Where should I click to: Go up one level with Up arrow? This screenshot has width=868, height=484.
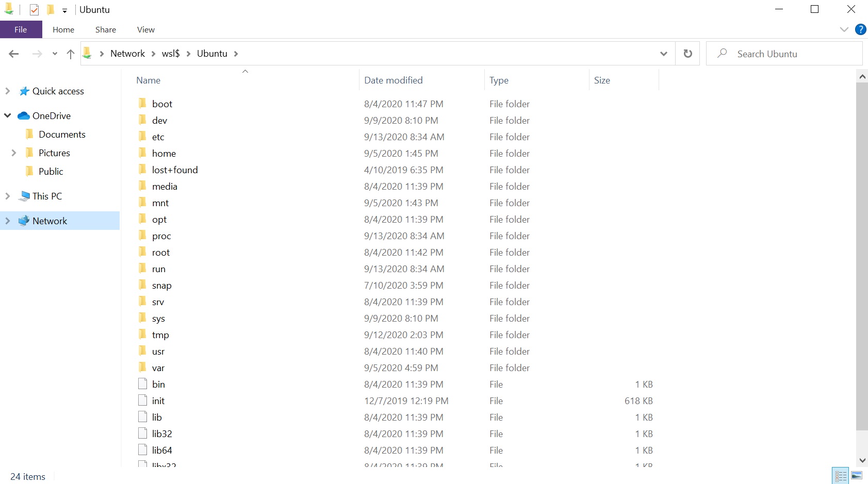tap(71, 54)
